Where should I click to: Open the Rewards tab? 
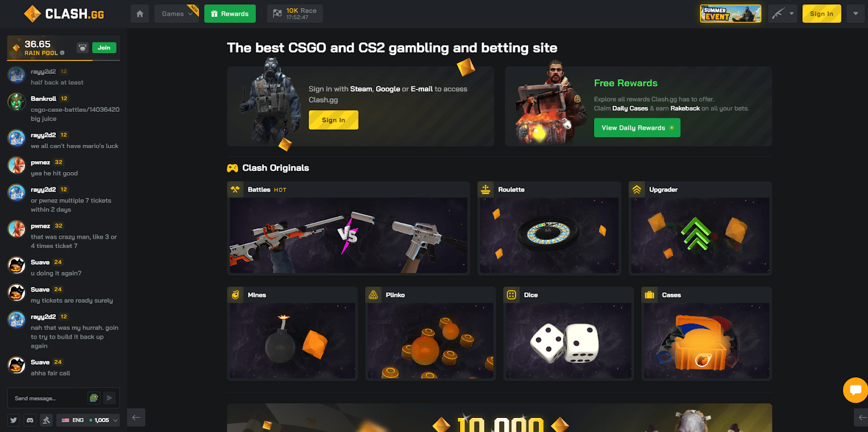[230, 14]
